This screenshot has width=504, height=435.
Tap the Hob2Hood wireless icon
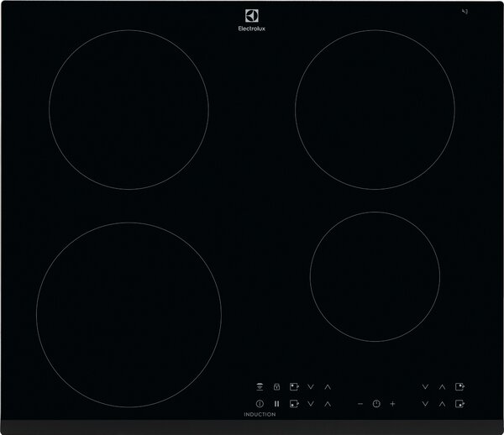pyautogui.click(x=260, y=387)
